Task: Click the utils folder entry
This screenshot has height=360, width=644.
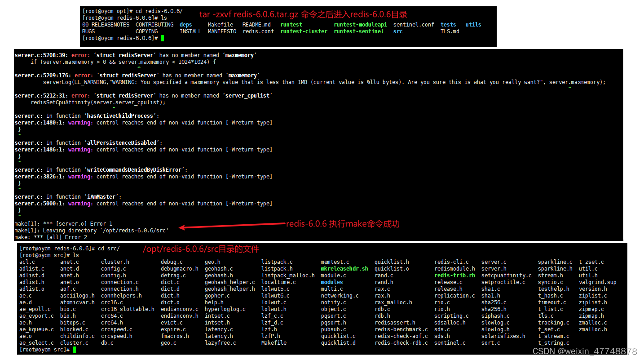Action: [x=473, y=24]
